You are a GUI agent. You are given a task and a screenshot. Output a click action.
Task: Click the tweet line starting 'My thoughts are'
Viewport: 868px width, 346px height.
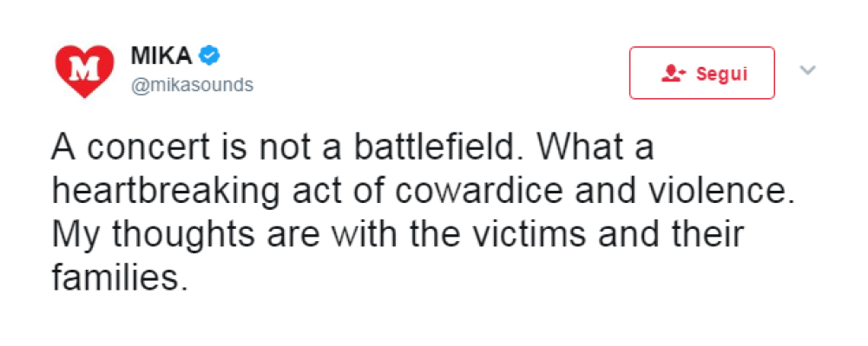click(397, 234)
